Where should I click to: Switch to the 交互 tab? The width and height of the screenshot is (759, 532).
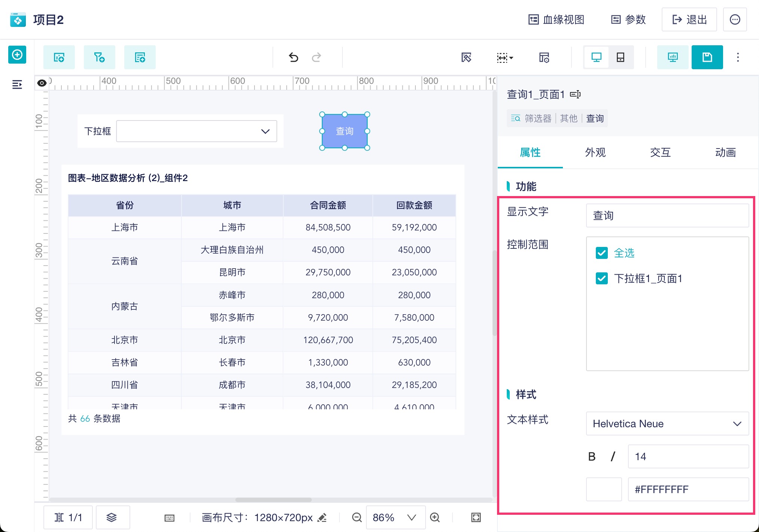pos(660,152)
